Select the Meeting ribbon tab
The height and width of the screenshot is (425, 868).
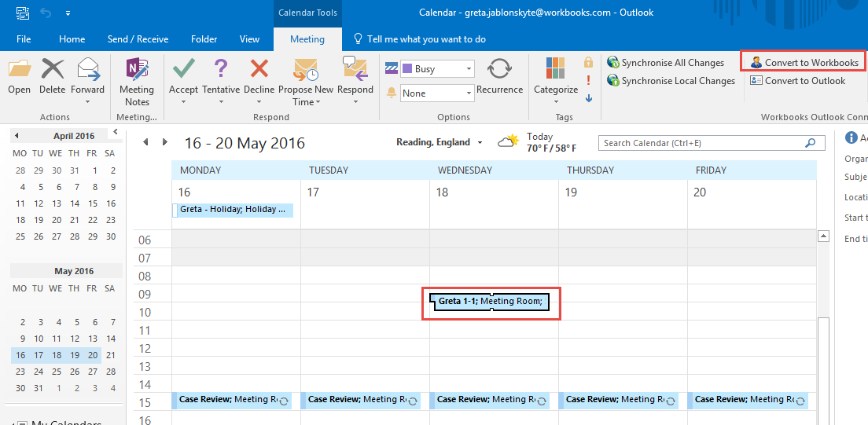307,39
